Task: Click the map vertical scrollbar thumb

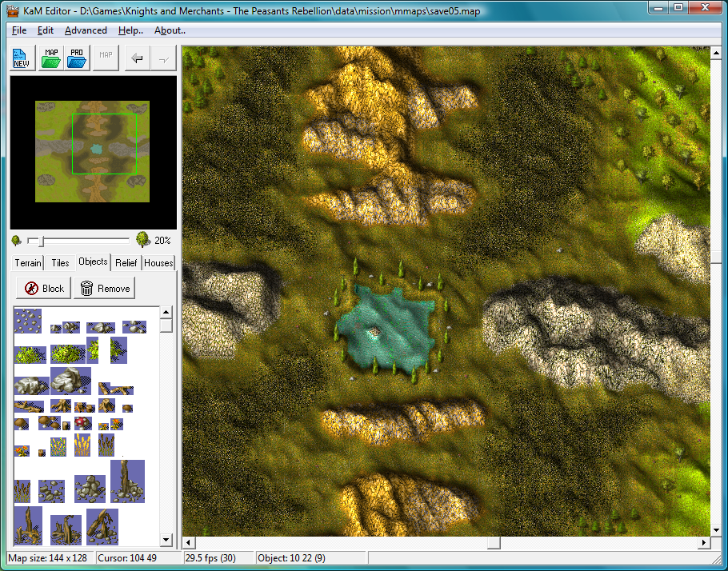Action: [715, 257]
